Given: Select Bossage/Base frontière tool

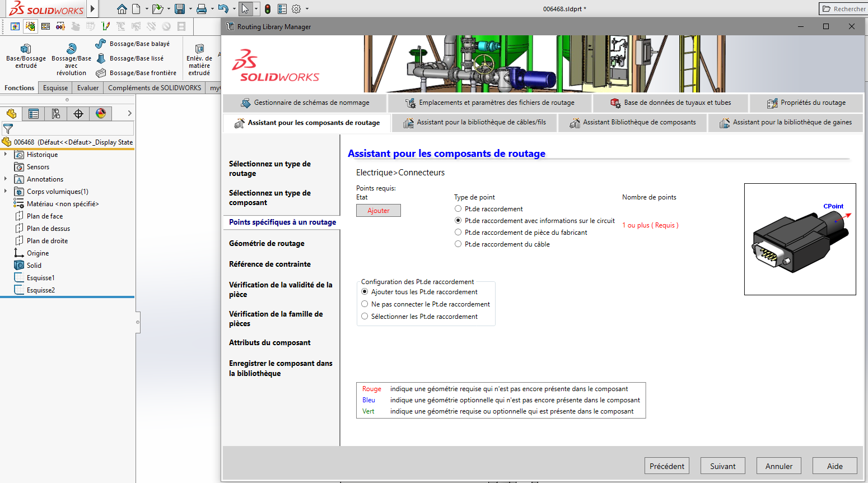Looking at the screenshot, I should click(x=136, y=73).
